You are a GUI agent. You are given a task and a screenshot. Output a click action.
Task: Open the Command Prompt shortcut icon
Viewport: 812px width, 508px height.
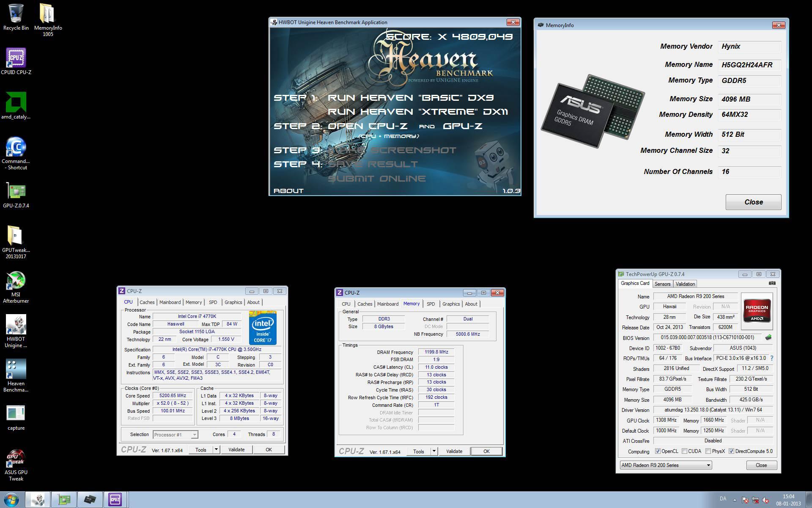click(16, 153)
